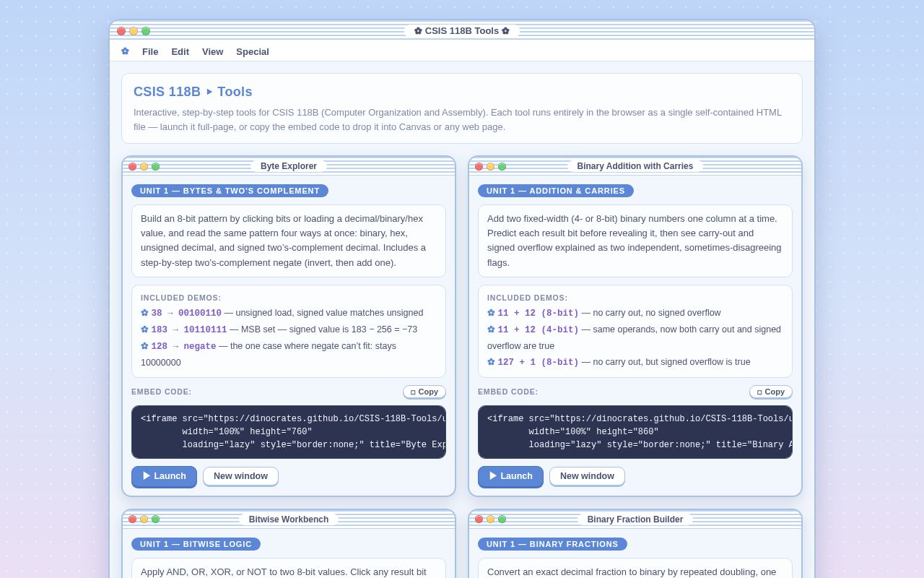Minimize the CSIS 118B Tools window (yellow)
924x578 pixels.
[x=134, y=31]
